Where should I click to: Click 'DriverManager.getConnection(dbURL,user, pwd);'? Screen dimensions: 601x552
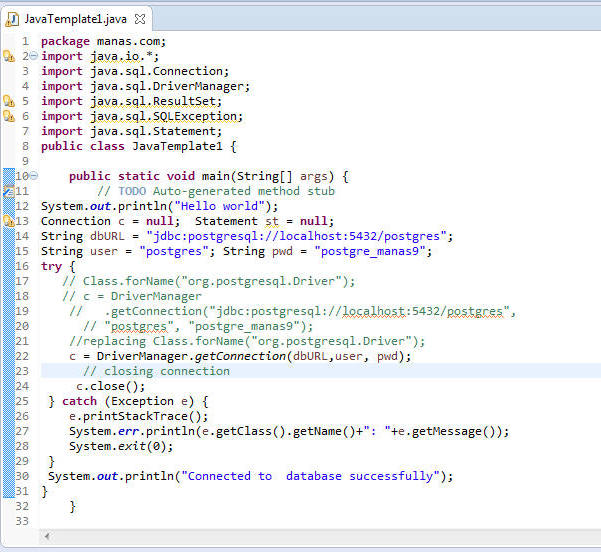pyautogui.click(x=254, y=356)
